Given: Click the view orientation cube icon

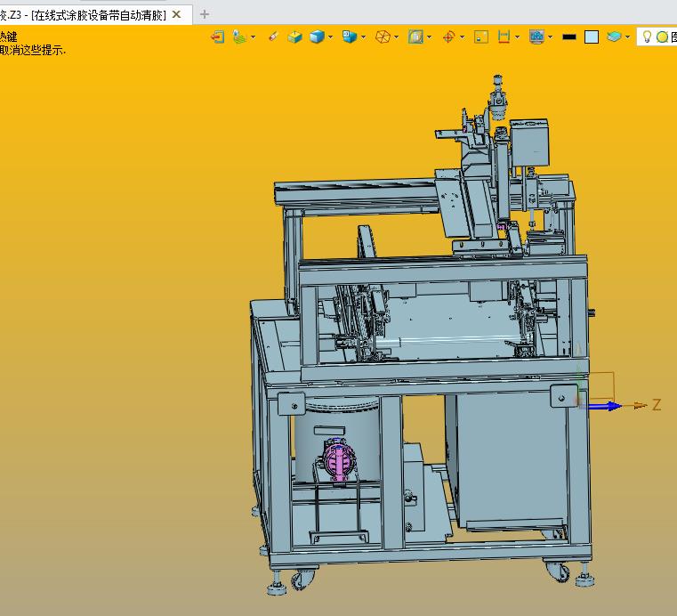Looking at the screenshot, I should coord(350,36).
